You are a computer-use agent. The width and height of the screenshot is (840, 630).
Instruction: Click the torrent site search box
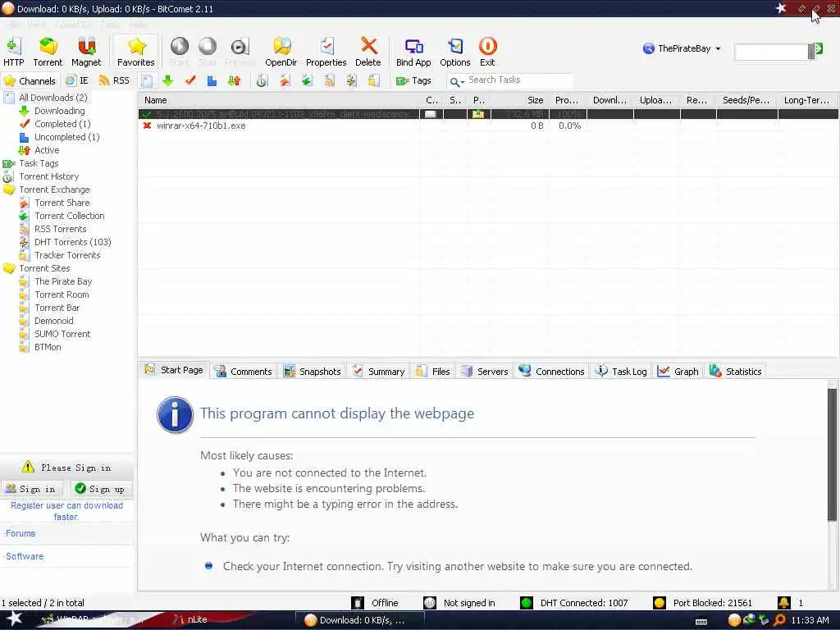[771, 52]
